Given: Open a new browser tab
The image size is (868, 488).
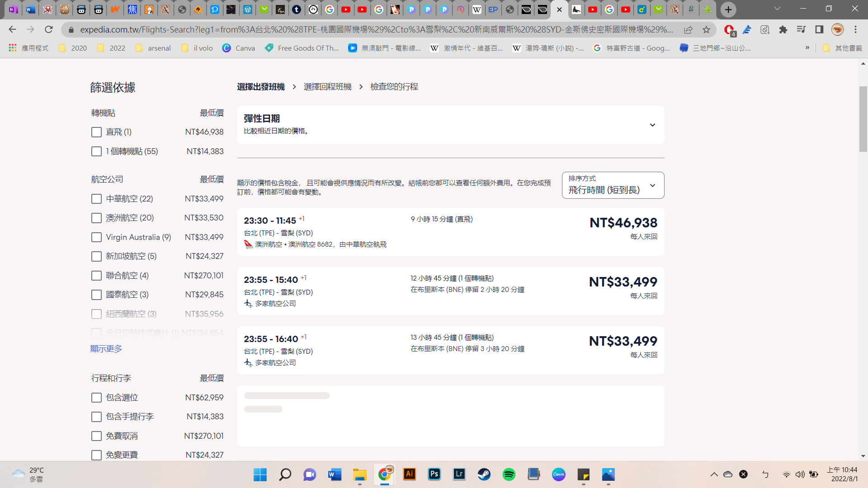Looking at the screenshot, I should pos(728,9).
